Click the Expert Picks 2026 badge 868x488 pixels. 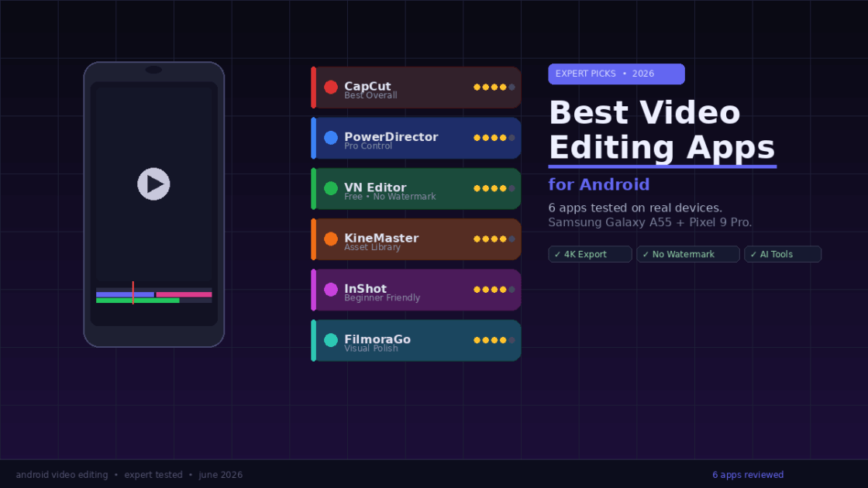tap(616, 74)
